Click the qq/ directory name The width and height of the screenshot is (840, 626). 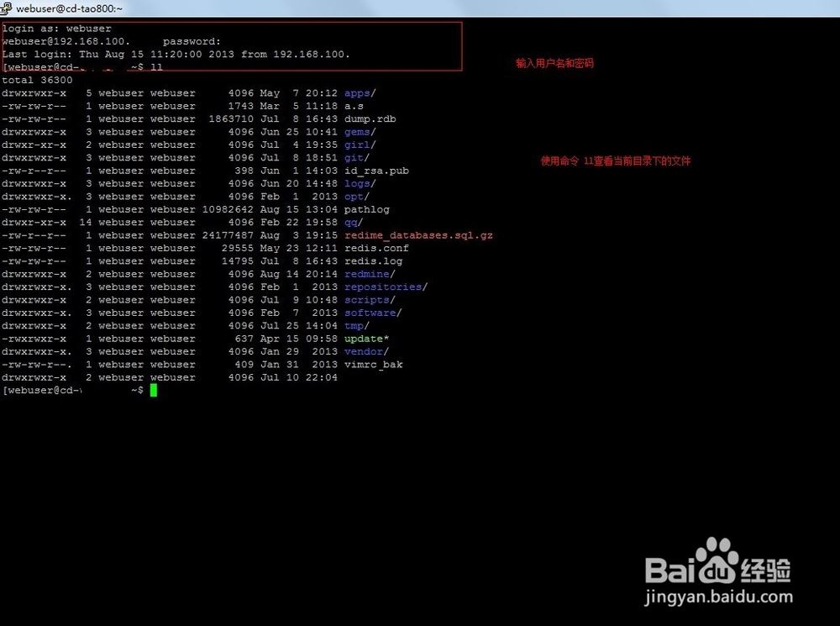coord(354,223)
